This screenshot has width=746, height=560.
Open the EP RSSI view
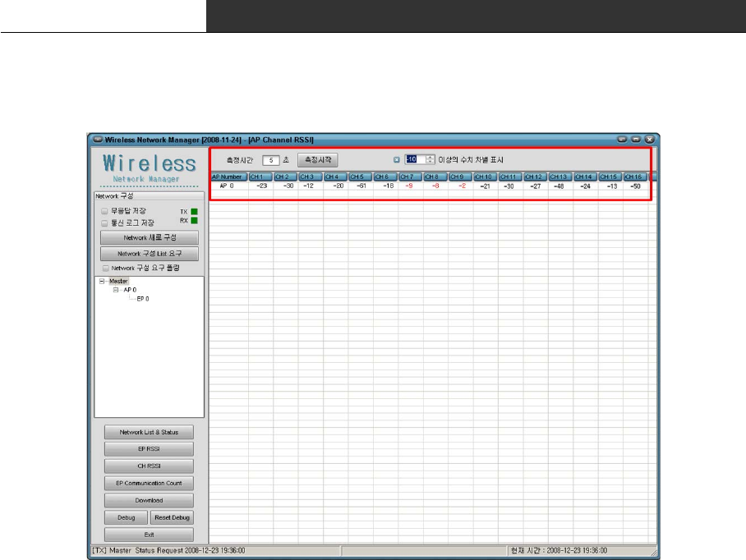149,449
